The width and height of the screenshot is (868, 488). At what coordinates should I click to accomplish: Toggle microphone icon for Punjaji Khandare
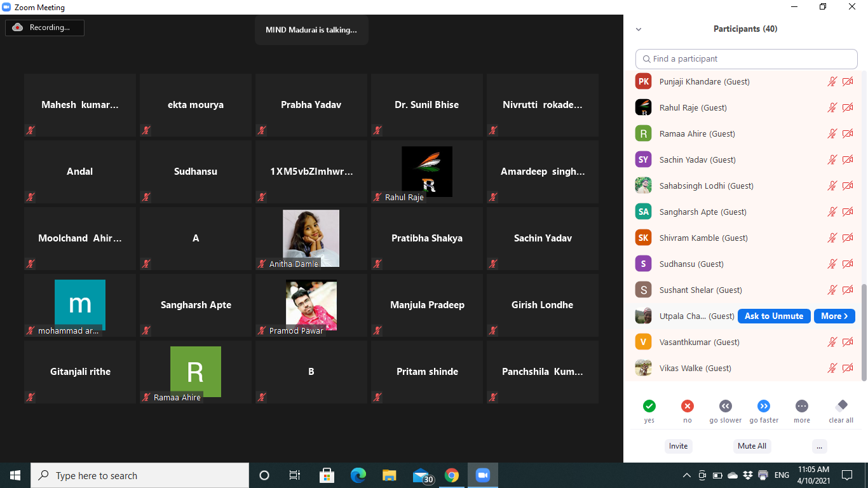832,81
